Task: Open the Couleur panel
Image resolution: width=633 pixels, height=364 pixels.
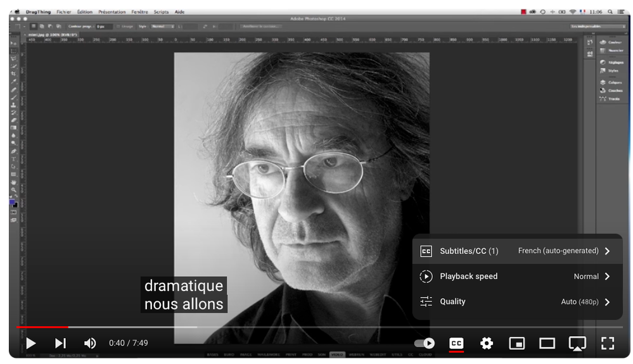Action: click(611, 42)
